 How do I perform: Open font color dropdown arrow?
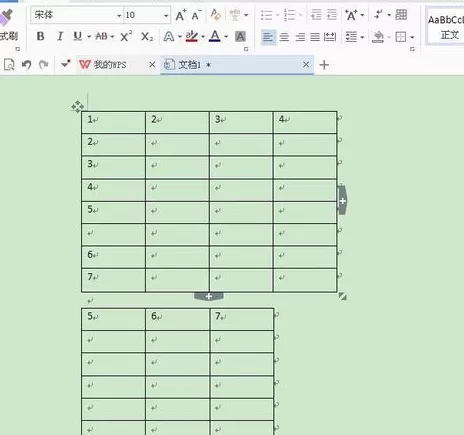[226, 37]
